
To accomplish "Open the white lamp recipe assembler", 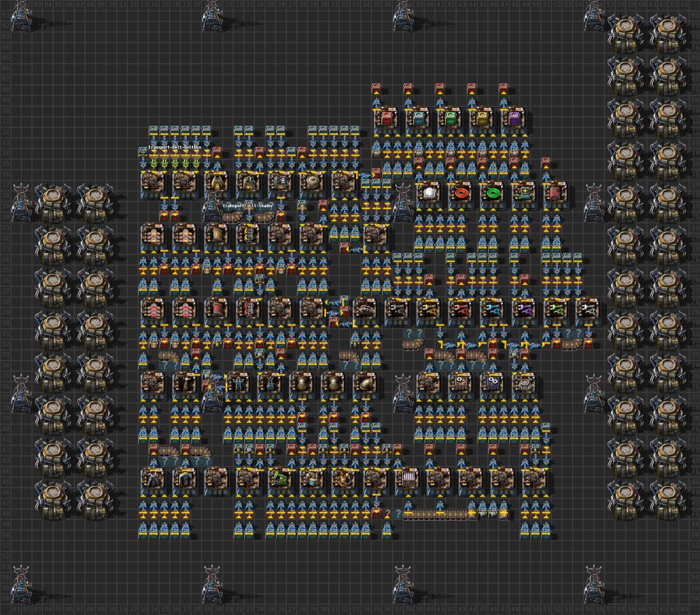I will pyautogui.click(x=429, y=194).
